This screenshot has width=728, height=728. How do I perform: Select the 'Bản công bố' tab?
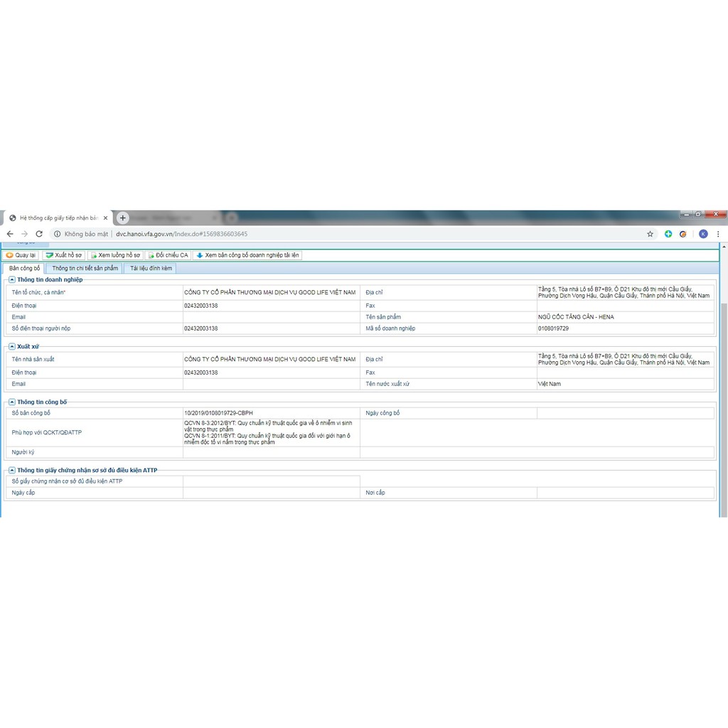click(25, 268)
